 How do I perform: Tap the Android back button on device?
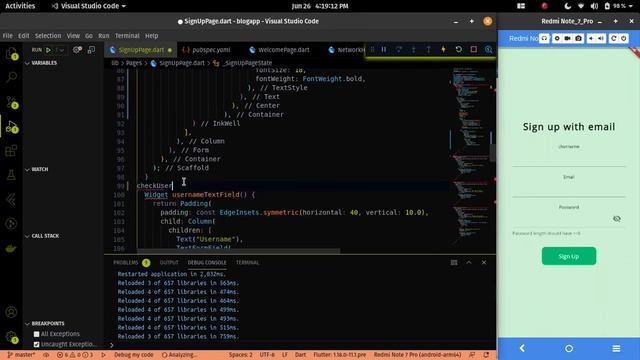[x=522, y=348]
